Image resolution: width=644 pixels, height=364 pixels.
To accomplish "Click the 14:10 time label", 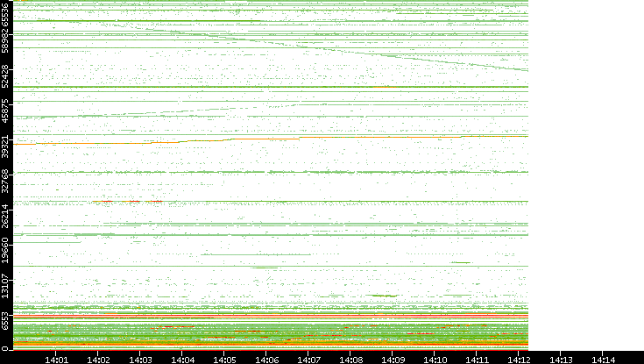I will (x=435, y=358).
